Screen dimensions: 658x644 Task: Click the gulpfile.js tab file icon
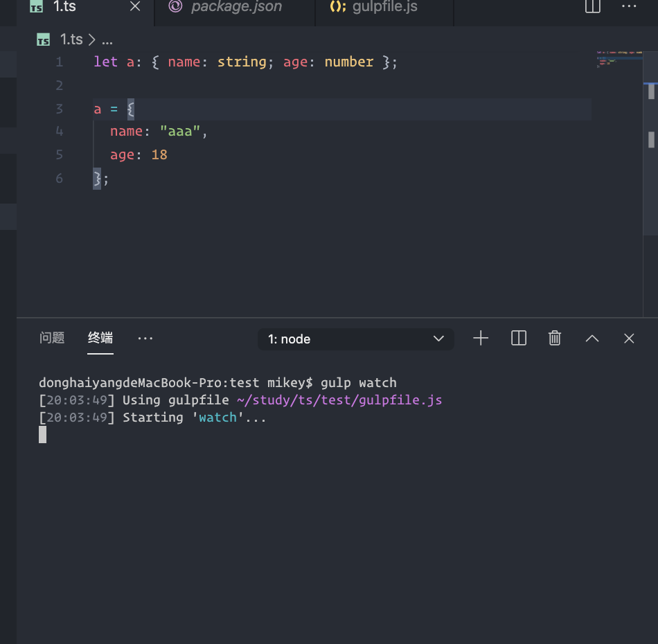(x=337, y=7)
